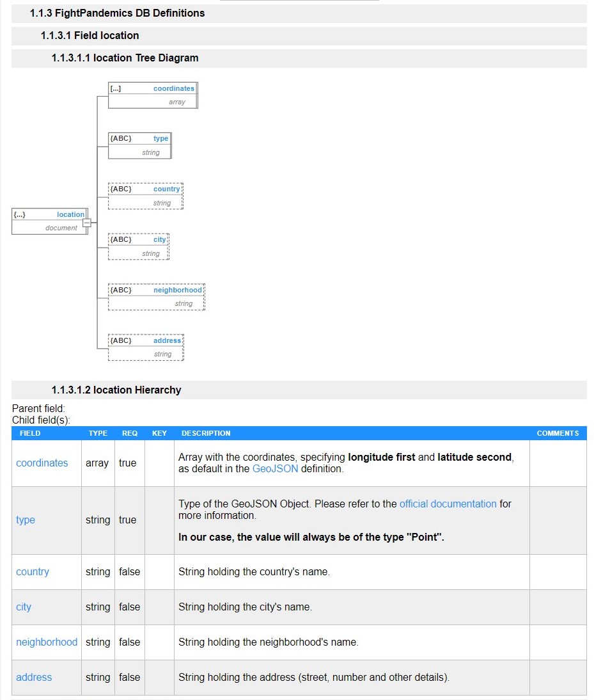Click country field link in hierarchy table

[x=33, y=572]
